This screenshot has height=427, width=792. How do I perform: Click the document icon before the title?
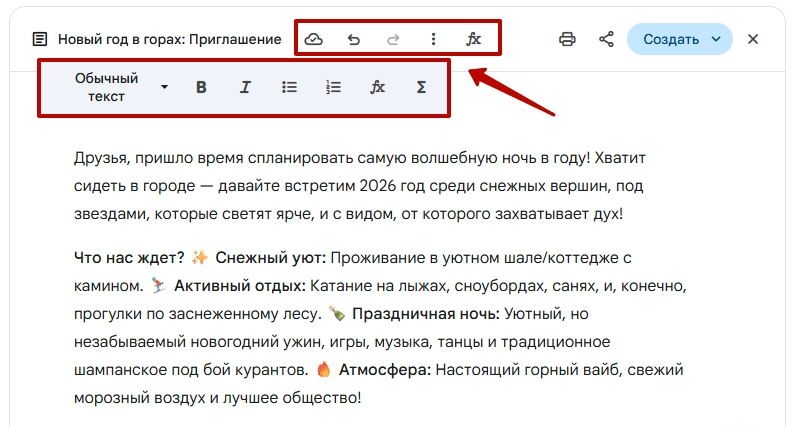(x=40, y=39)
